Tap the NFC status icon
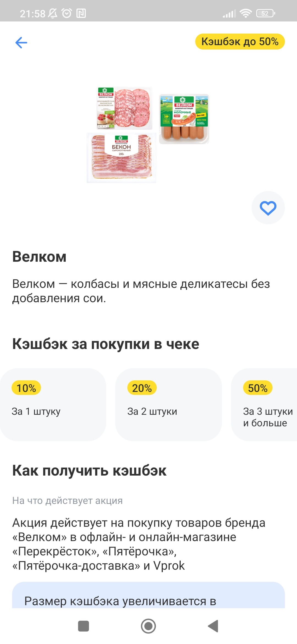This screenshot has height=644, width=297. coord(81,13)
